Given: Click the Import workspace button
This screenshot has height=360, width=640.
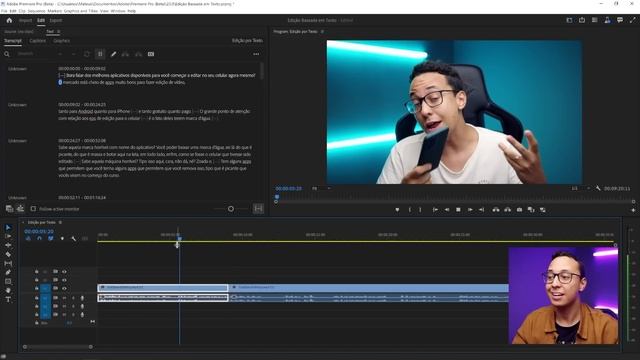Looking at the screenshot, I should pos(25,20).
